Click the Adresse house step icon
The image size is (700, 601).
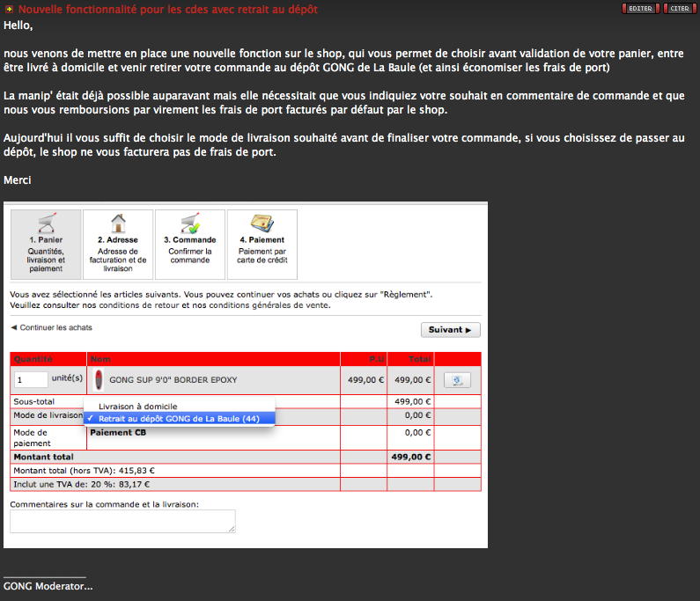pos(118,223)
